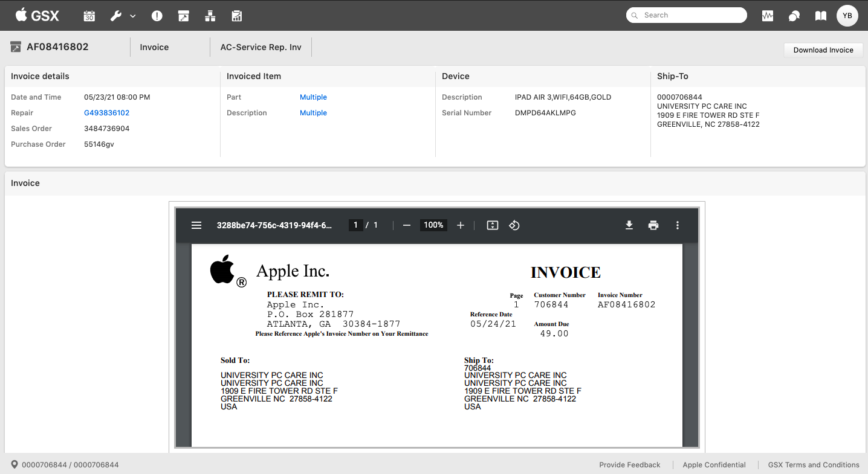
Task: Open the chat bubbles icon
Action: click(794, 16)
